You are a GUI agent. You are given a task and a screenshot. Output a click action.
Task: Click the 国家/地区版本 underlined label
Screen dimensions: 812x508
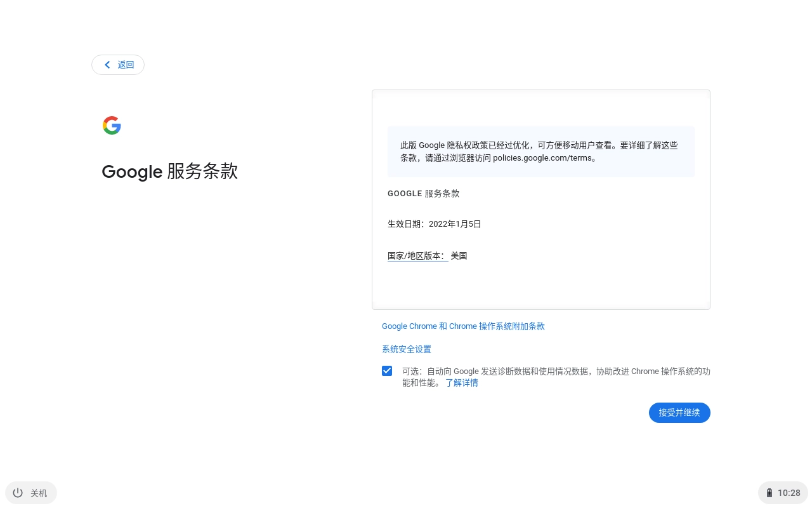point(417,256)
